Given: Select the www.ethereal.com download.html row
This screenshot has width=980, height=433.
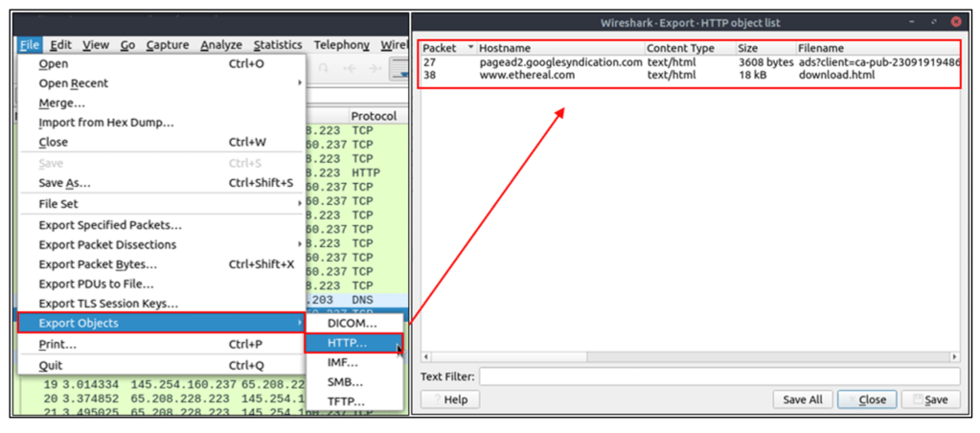Looking at the screenshot, I should tap(688, 75).
